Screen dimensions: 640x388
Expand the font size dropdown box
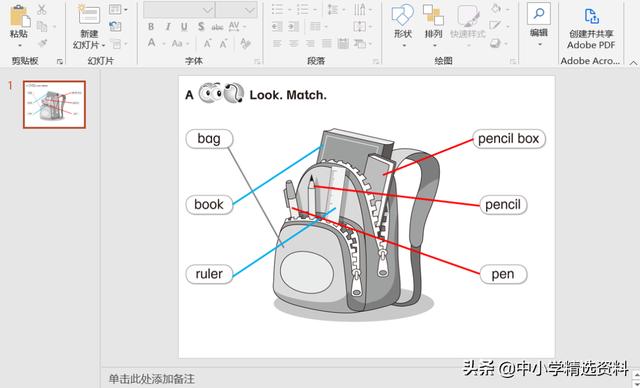(236, 10)
